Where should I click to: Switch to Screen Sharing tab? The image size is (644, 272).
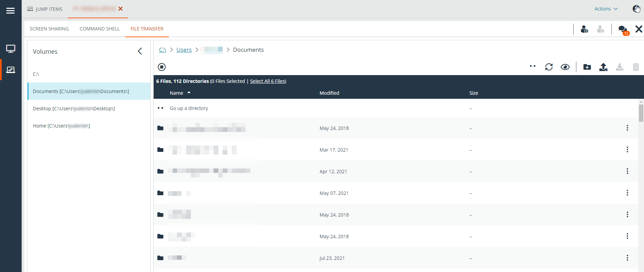pyautogui.click(x=49, y=29)
